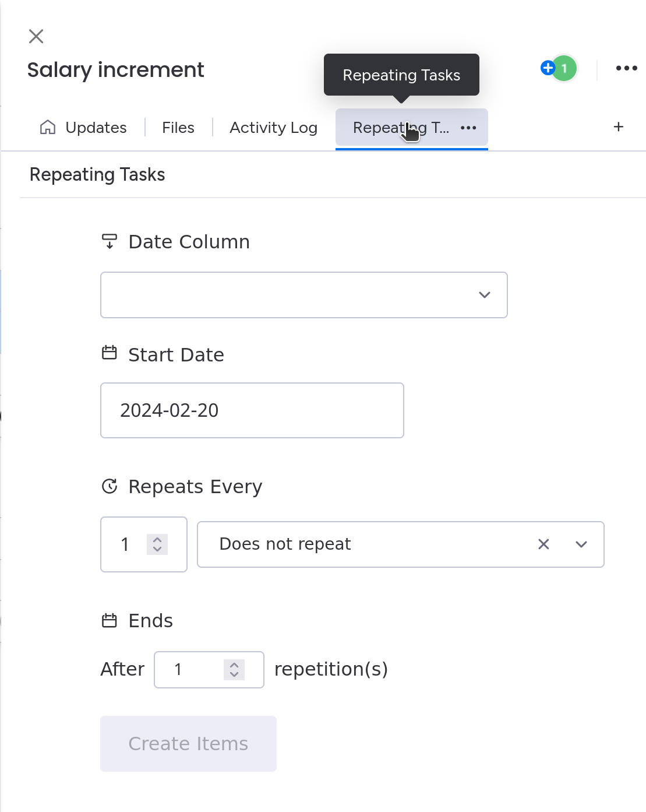This screenshot has height=812, width=646.
Task: Click the Start Date calendar icon
Action: coord(110,353)
